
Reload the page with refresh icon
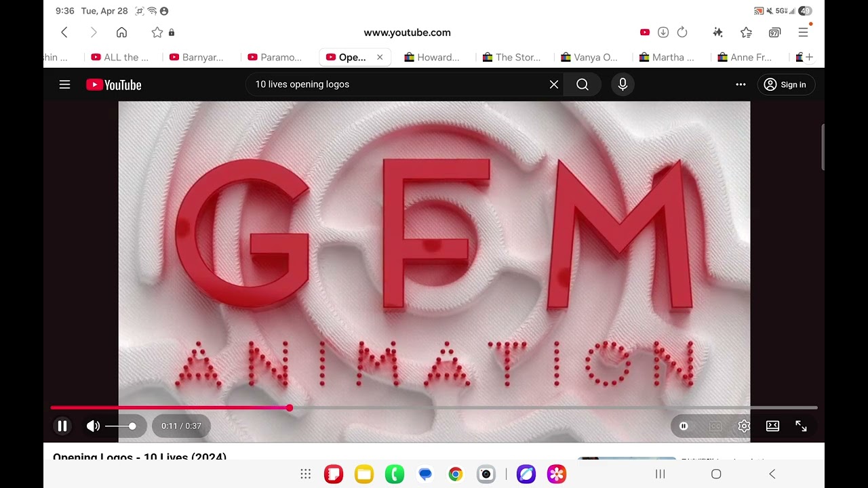pyautogui.click(x=682, y=33)
